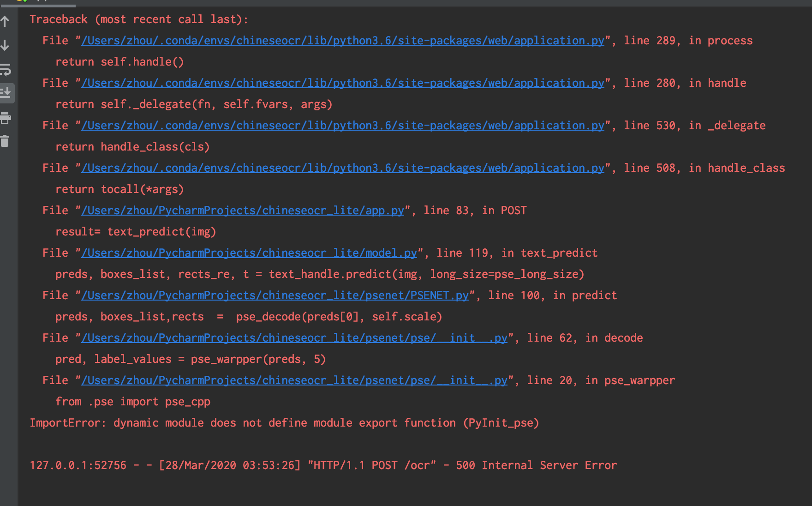Click the Navigate Up the Stack Trace arrow
812x506 pixels.
pyautogui.click(x=5, y=20)
